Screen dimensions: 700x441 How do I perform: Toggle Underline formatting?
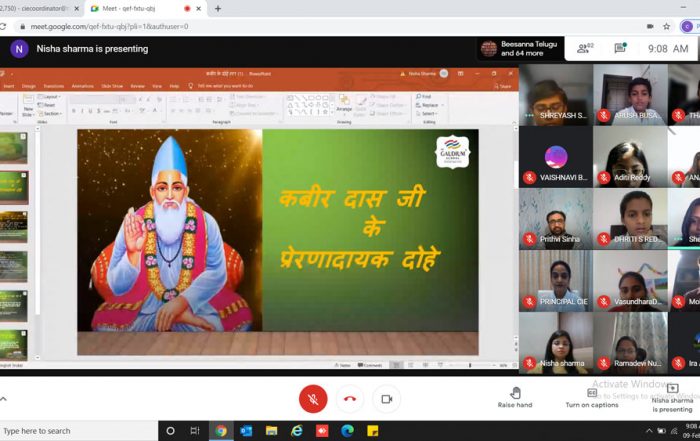[90, 111]
